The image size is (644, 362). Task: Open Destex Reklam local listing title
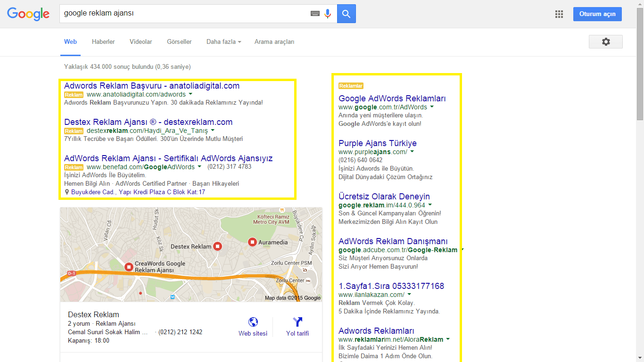93,314
